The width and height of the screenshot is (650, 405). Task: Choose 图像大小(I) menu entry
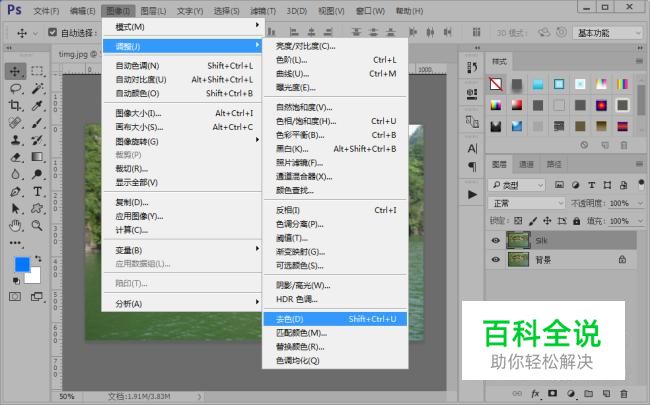click(182, 113)
